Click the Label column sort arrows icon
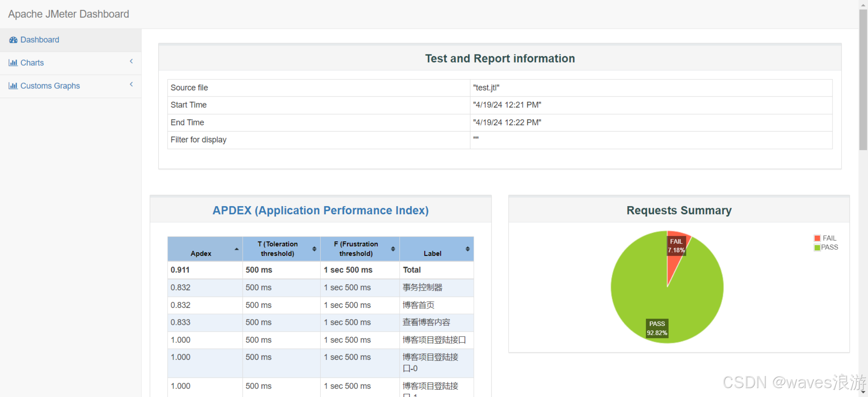Viewport: 868px width, 397px height. click(x=467, y=249)
